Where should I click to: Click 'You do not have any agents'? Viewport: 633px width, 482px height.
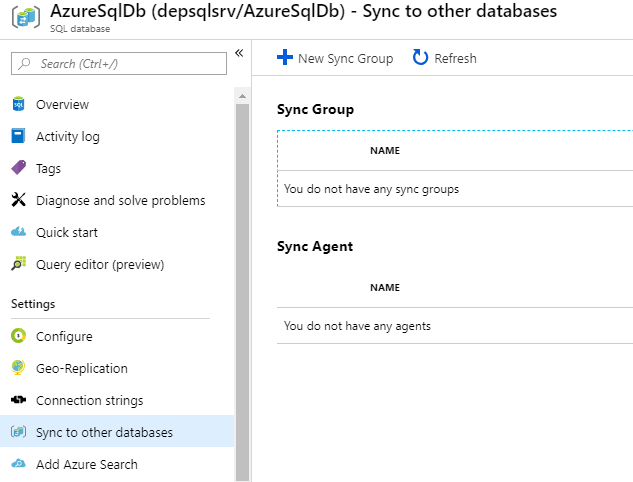point(357,326)
